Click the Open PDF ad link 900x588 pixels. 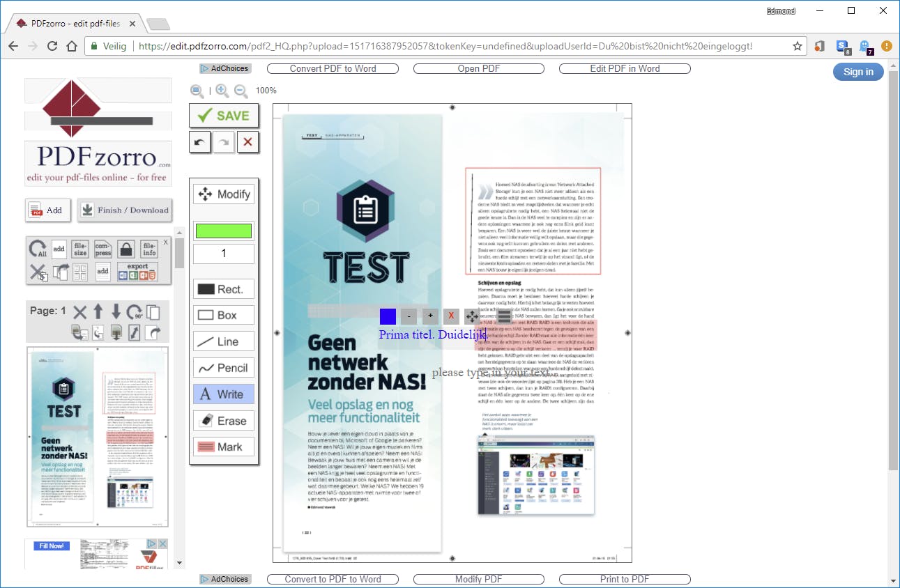pyautogui.click(x=479, y=68)
